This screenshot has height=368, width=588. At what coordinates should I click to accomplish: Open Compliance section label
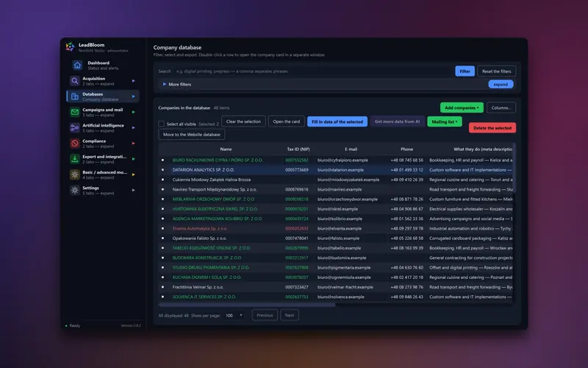(94, 141)
